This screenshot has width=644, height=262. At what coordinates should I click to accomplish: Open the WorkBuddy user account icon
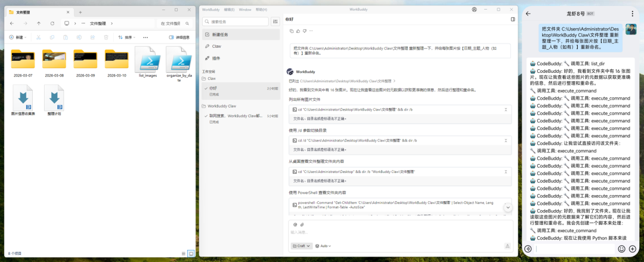(474, 10)
